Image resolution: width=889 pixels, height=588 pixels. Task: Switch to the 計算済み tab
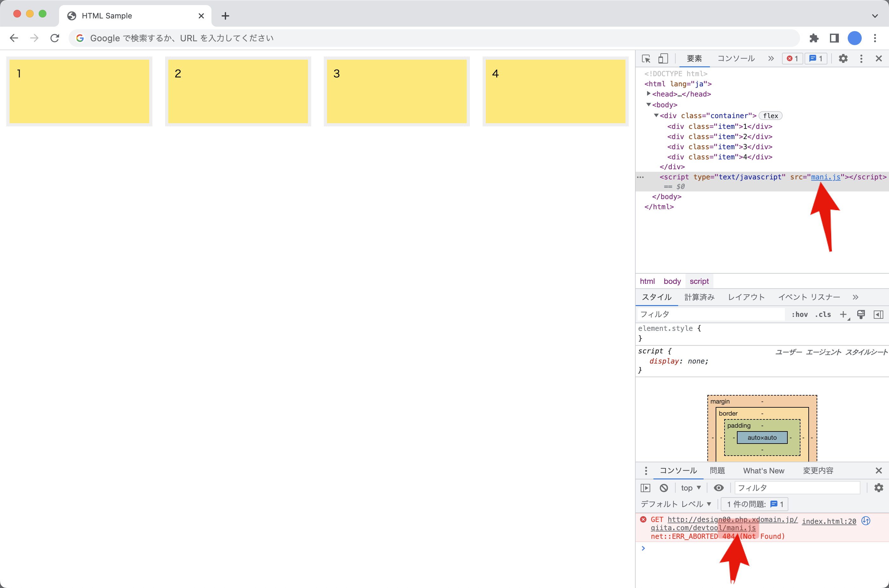tap(699, 297)
